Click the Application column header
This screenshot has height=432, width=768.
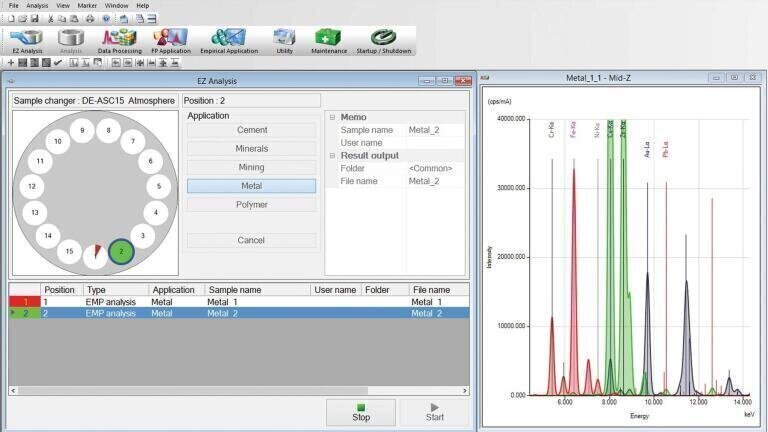click(x=176, y=290)
